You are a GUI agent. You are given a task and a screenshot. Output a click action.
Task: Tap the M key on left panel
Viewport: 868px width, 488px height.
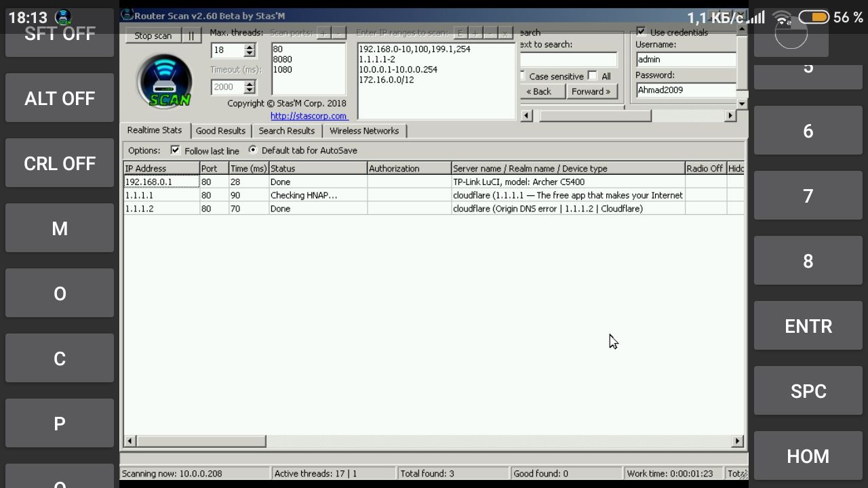tap(60, 228)
